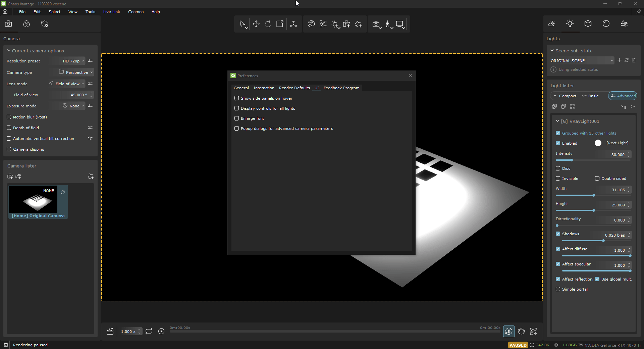This screenshot has width=644, height=349.
Task: Collapse Current camera options section
Action: (x=9, y=51)
